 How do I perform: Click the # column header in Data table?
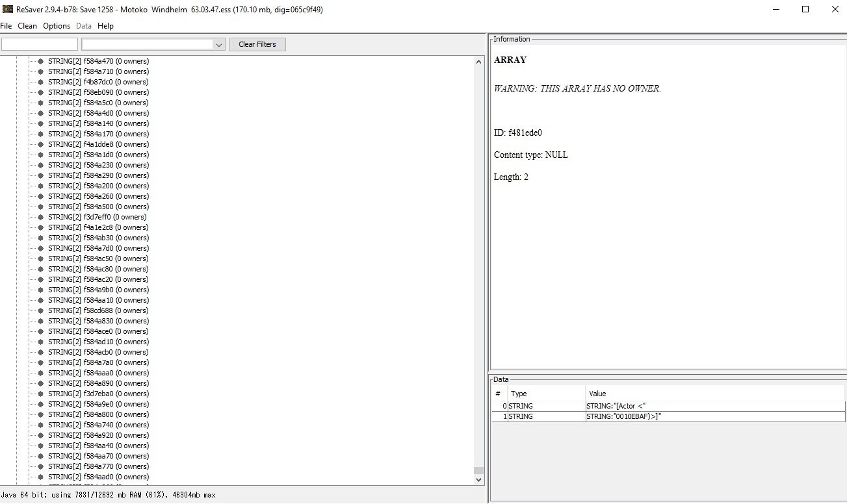pos(499,394)
